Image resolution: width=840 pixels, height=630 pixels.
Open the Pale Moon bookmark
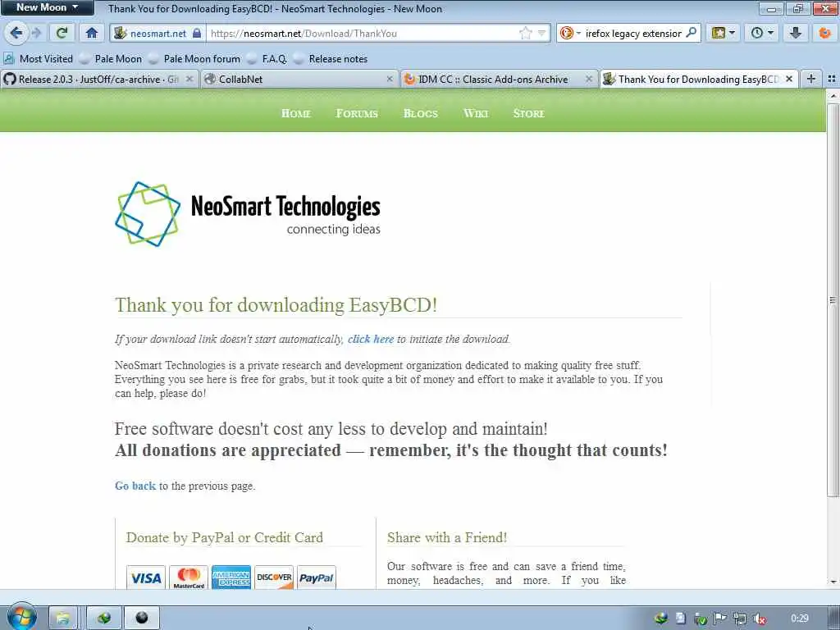click(x=112, y=59)
